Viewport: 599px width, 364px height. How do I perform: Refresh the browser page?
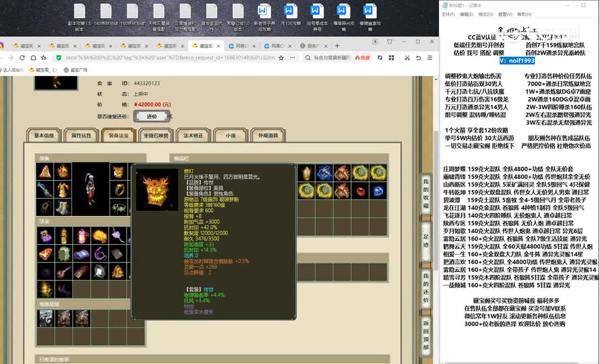click(x=22, y=58)
